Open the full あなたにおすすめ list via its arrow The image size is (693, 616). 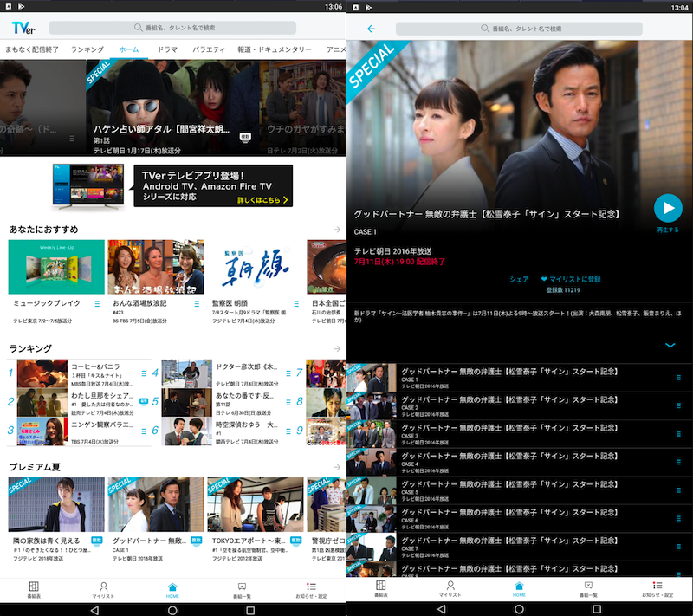click(337, 230)
